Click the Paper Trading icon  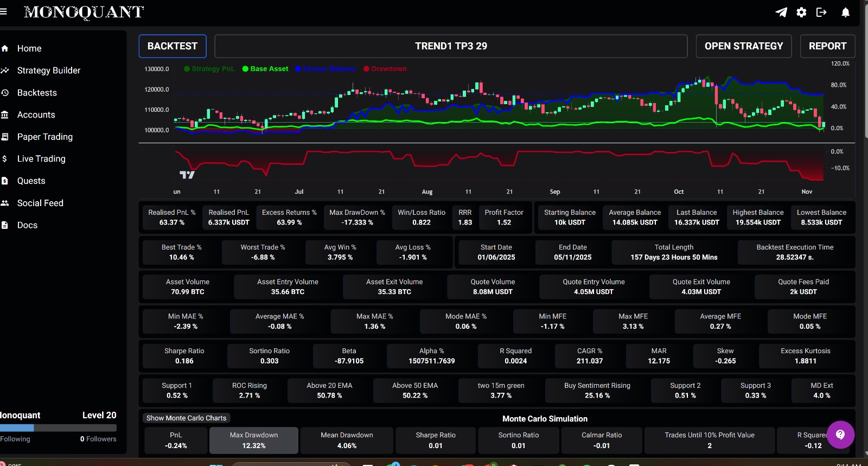pyautogui.click(x=5, y=137)
